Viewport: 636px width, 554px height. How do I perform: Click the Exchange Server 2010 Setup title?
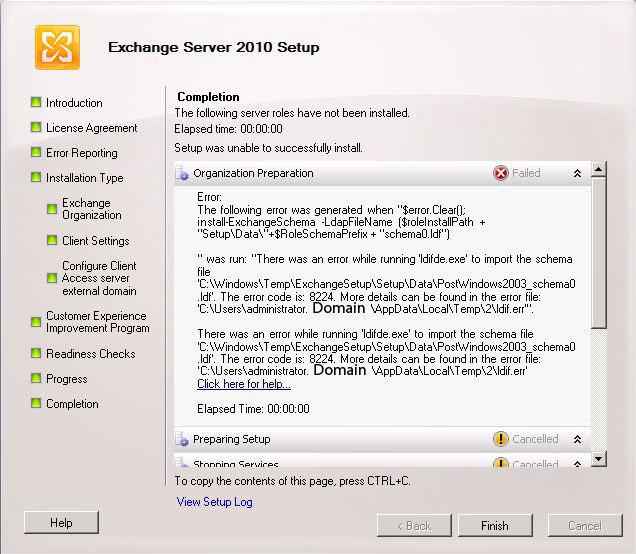click(214, 47)
